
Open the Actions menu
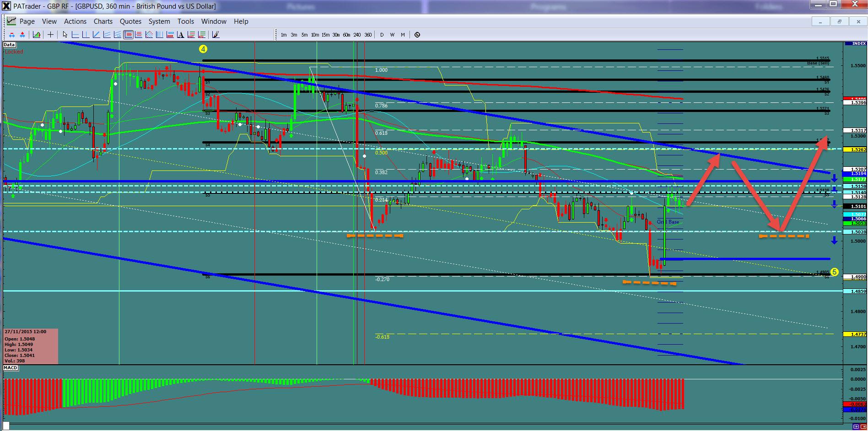[75, 21]
